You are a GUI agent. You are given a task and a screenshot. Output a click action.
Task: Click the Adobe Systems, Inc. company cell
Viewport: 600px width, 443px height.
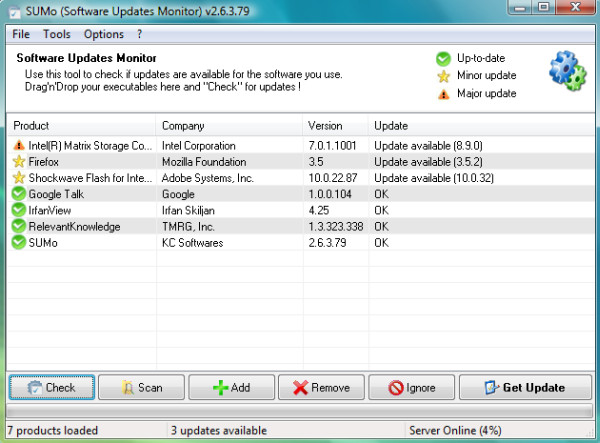pos(208,178)
